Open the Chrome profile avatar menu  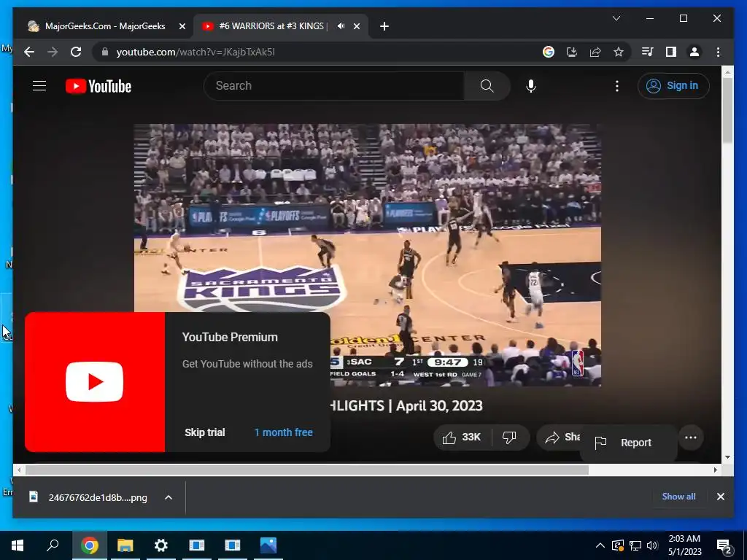694,52
